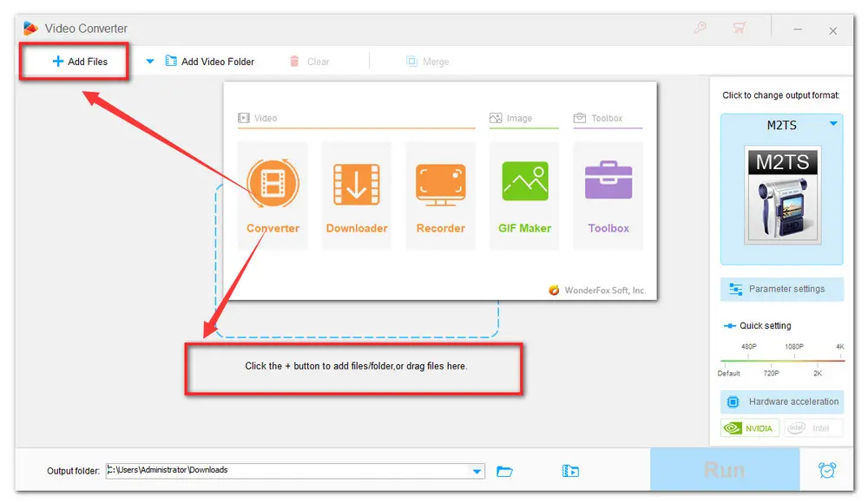Open the screen Recorder tool
Viewport: 868px width, 503px height.
point(440,184)
